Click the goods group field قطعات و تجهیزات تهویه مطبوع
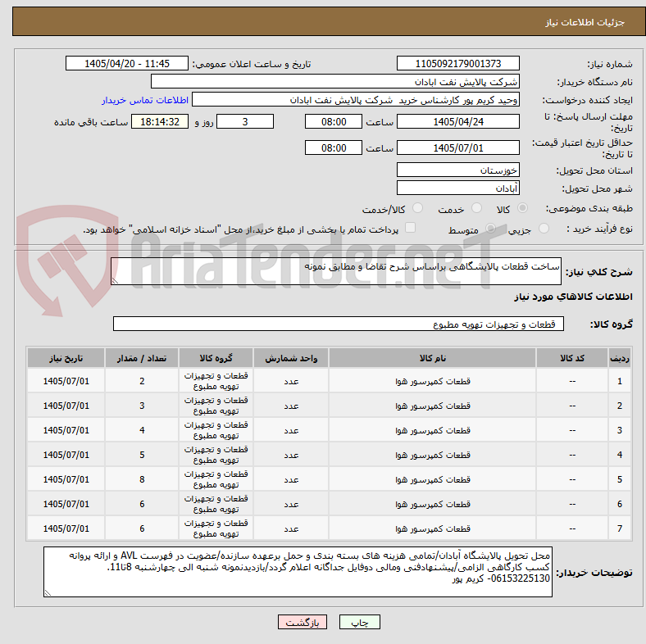 (x=339, y=324)
